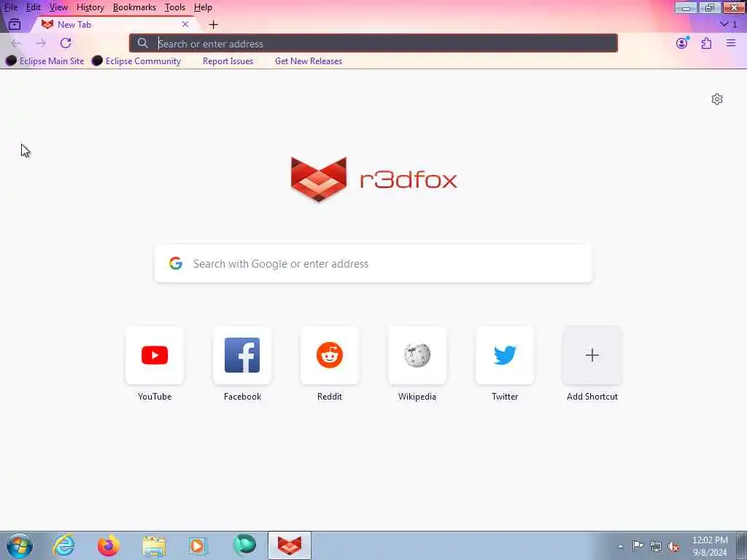Image resolution: width=747 pixels, height=560 pixels.
Task: Launch Firefox from taskbar
Action: point(109,545)
